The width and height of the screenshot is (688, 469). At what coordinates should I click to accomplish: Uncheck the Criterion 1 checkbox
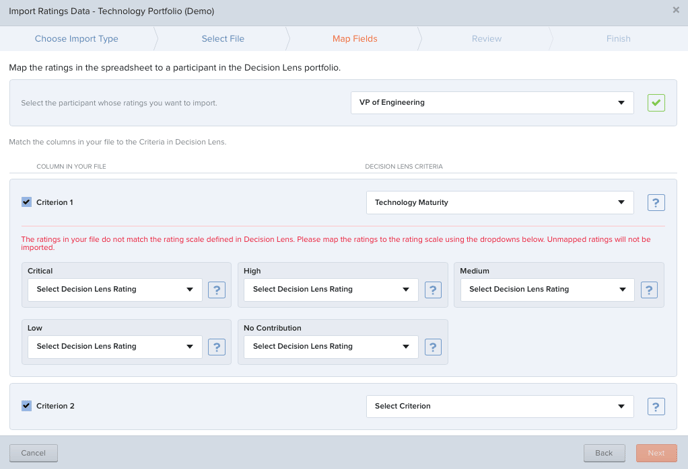click(x=27, y=202)
